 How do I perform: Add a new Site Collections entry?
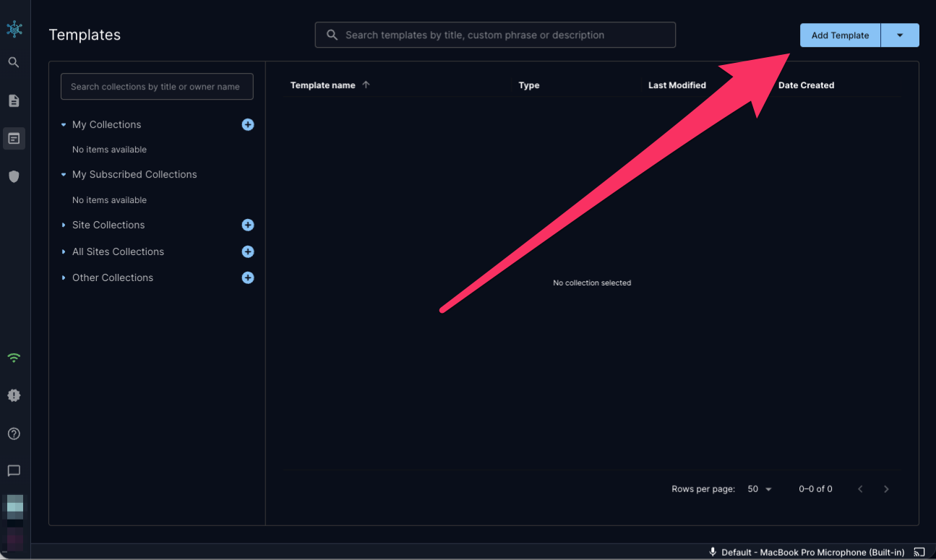(248, 225)
